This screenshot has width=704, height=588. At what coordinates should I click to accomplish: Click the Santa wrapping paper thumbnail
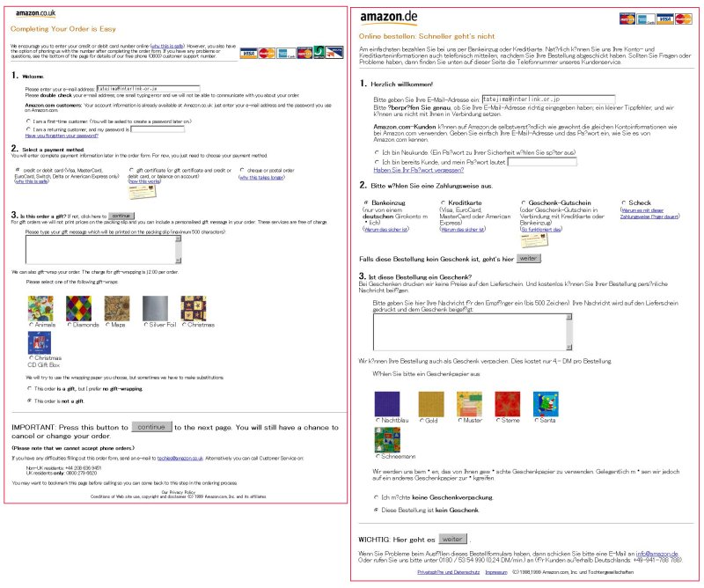(546, 404)
